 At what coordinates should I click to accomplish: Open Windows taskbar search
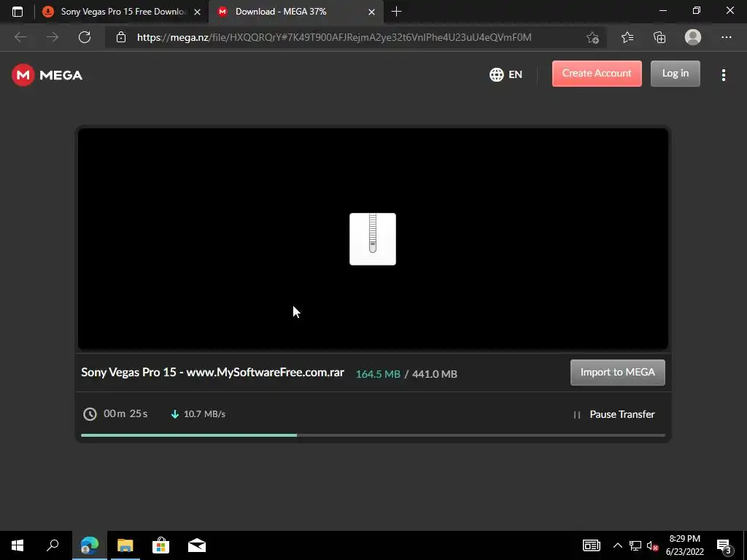click(x=53, y=545)
